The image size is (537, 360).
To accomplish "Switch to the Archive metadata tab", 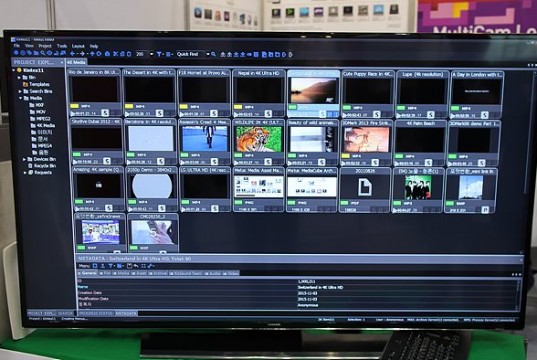I will pyautogui.click(x=158, y=273).
